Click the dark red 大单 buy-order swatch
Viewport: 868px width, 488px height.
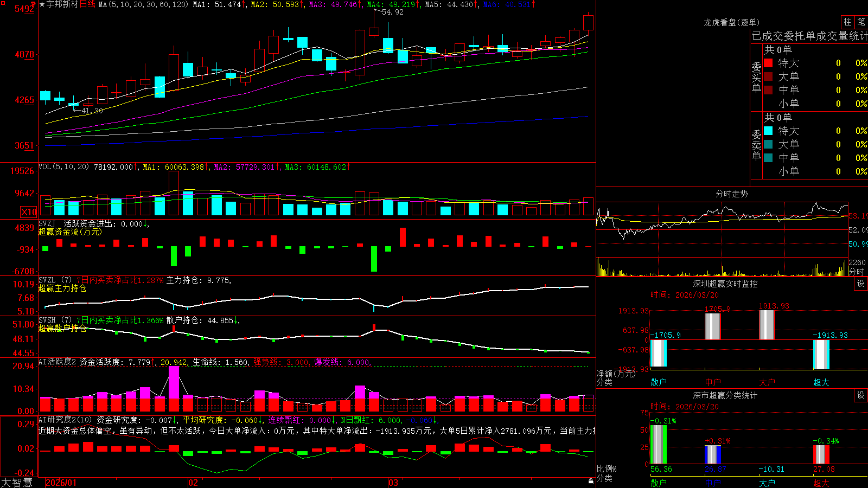[768, 76]
